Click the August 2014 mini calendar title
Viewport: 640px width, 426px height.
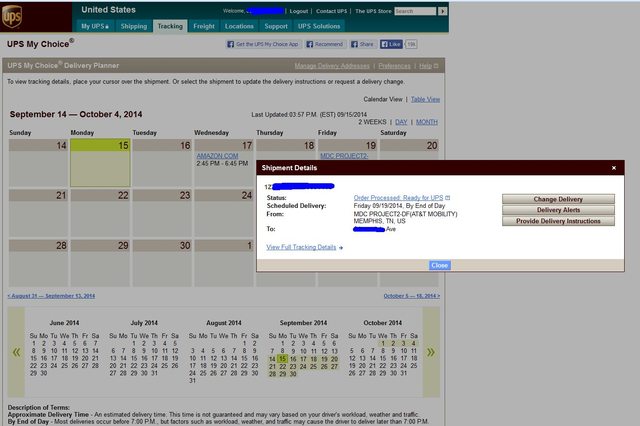point(224,323)
